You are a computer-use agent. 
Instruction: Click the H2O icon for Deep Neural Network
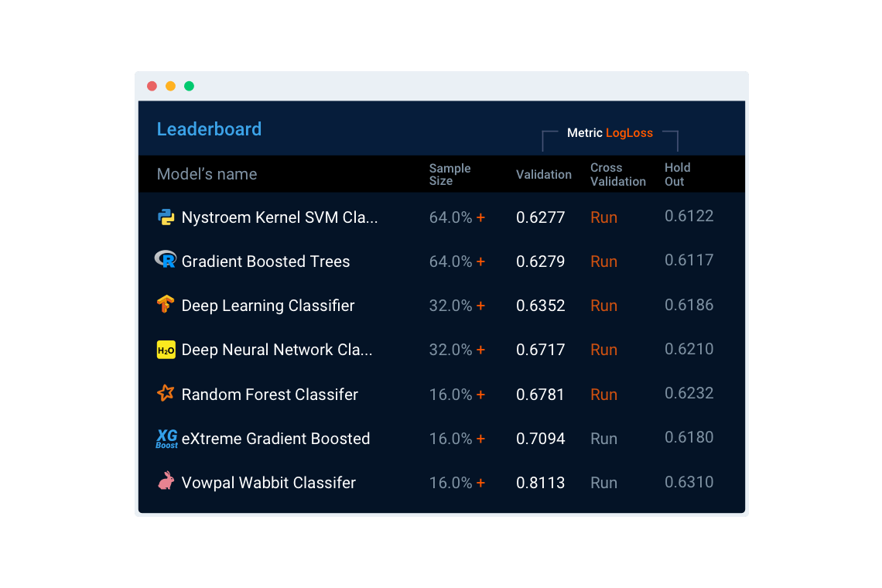pos(166,350)
